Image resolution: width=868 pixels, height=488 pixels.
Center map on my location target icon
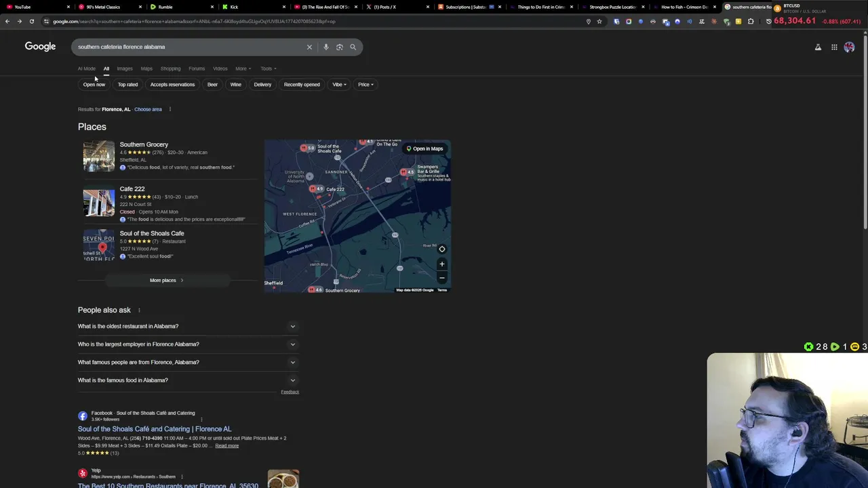441,249
